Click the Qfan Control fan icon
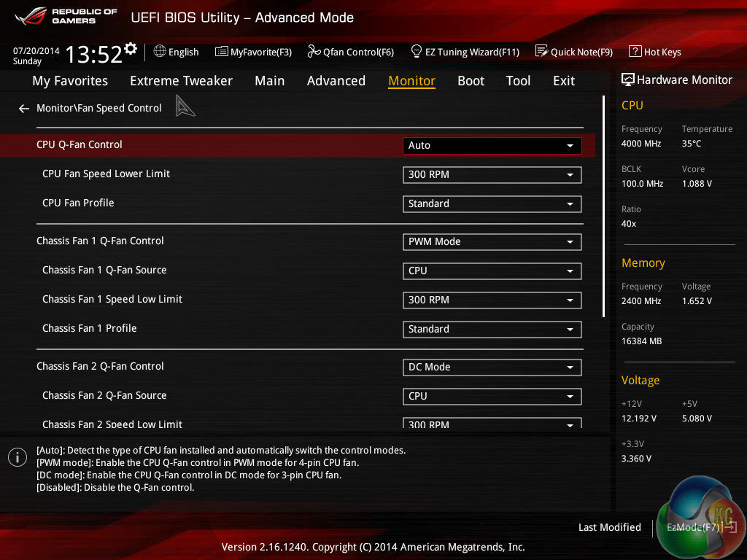The height and width of the screenshot is (560, 747). pyautogui.click(x=314, y=52)
